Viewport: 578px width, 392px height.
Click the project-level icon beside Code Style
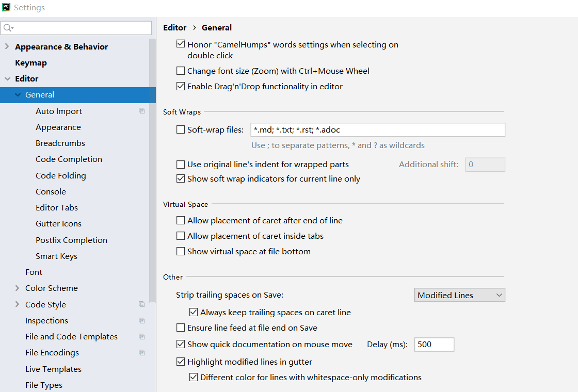(x=141, y=304)
